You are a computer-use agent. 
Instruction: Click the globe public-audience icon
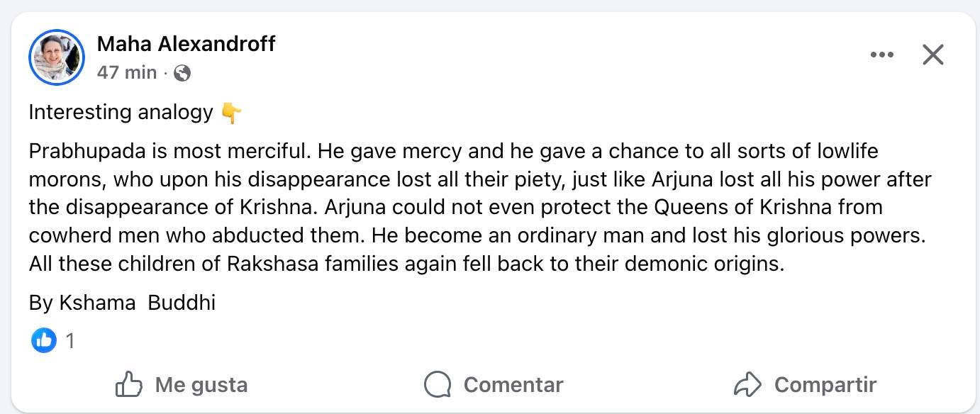coord(182,72)
